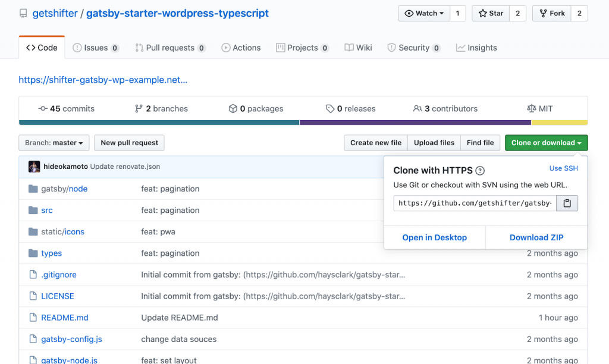Click the repository book icon beside getshifter
The image size is (609, 364).
click(23, 14)
